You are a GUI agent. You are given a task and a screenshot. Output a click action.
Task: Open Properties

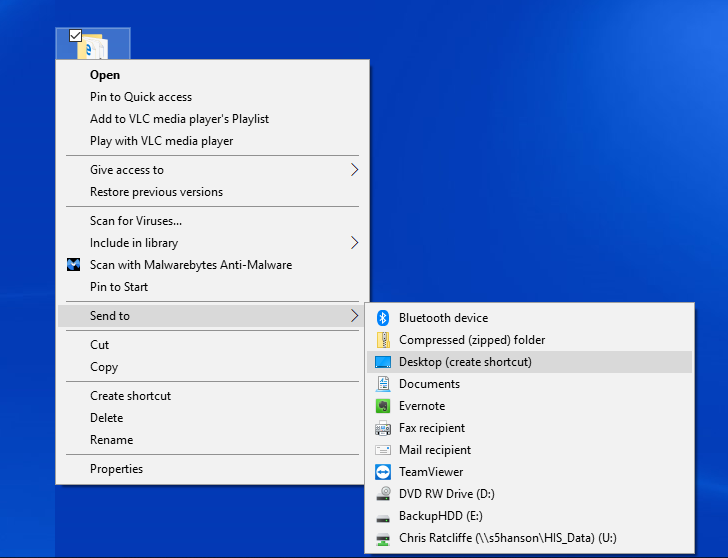213,469
